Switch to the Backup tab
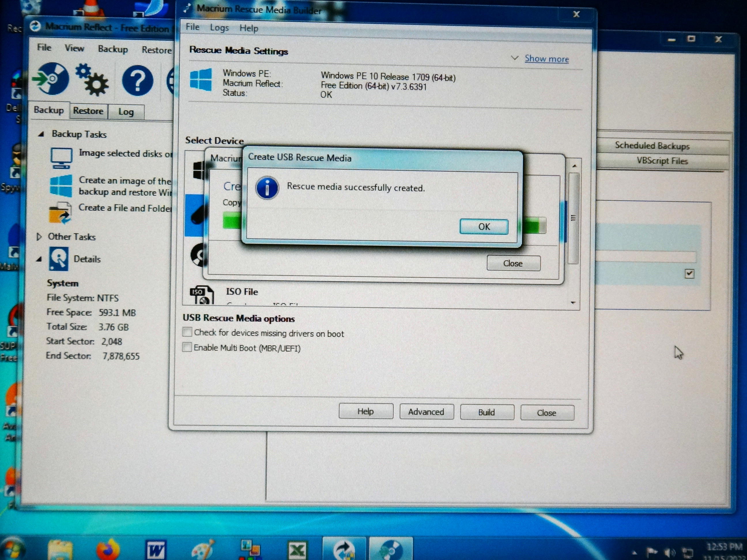Image resolution: width=747 pixels, height=560 pixels. coord(49,110)
